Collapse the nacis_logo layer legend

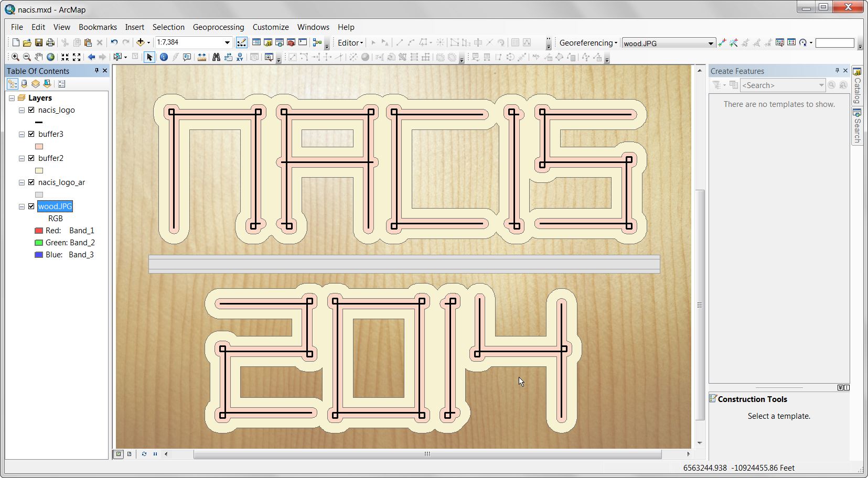point(22,110)
